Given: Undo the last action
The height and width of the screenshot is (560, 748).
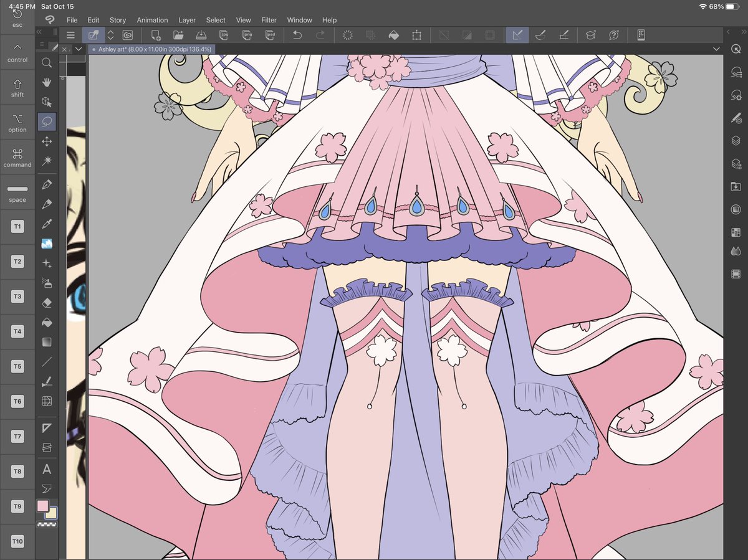Looking at the screenshot, I should [297, 36].
